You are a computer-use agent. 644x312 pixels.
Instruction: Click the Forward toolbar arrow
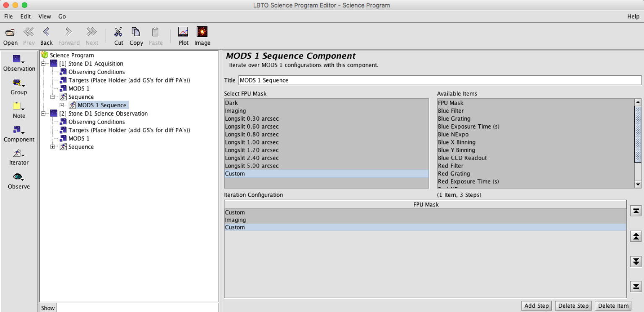click(x=69, y=32)
